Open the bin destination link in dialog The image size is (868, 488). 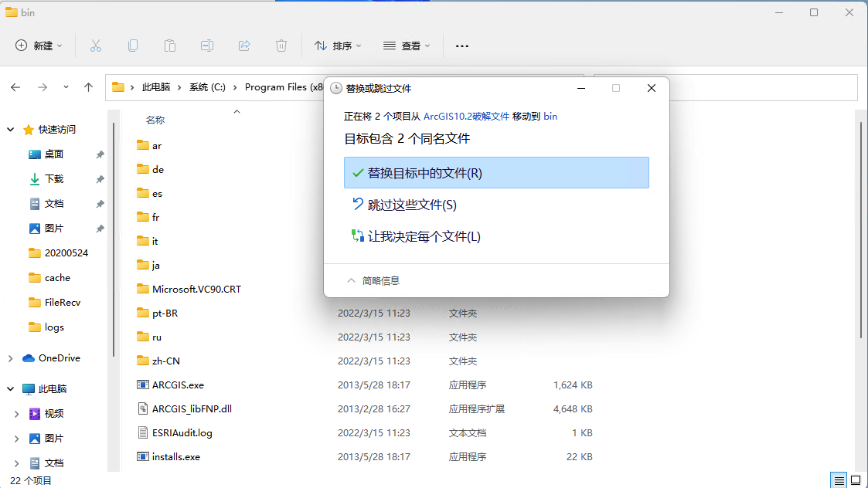550,116
